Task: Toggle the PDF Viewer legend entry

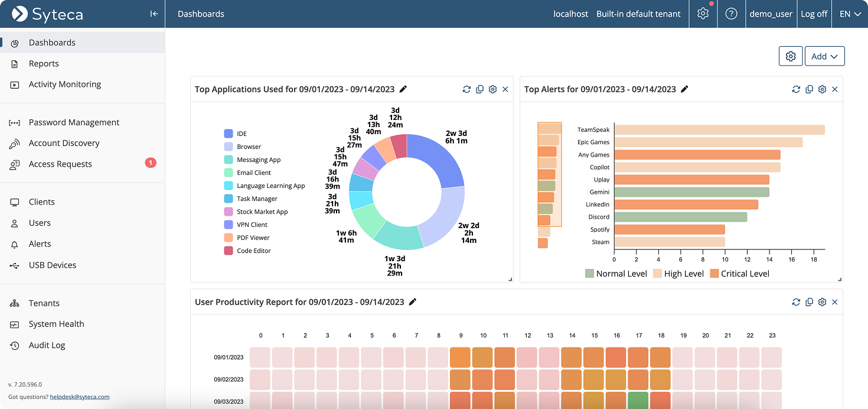Action: pos(247,238)
